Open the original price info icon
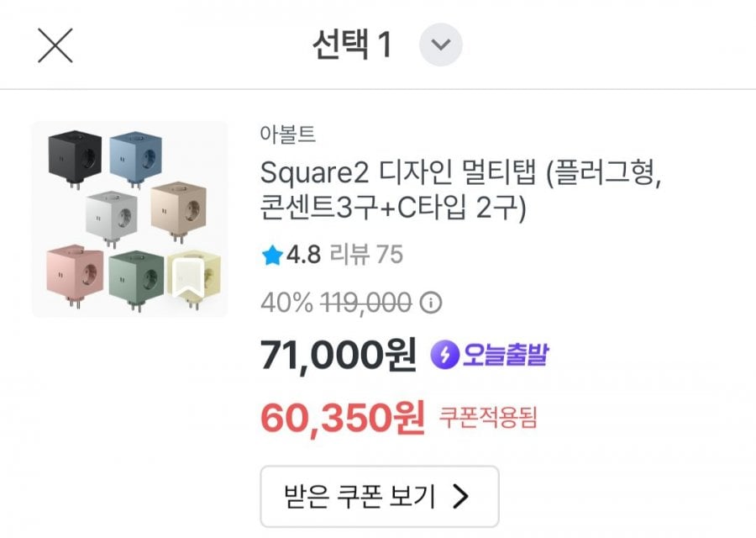 [430, 303]
